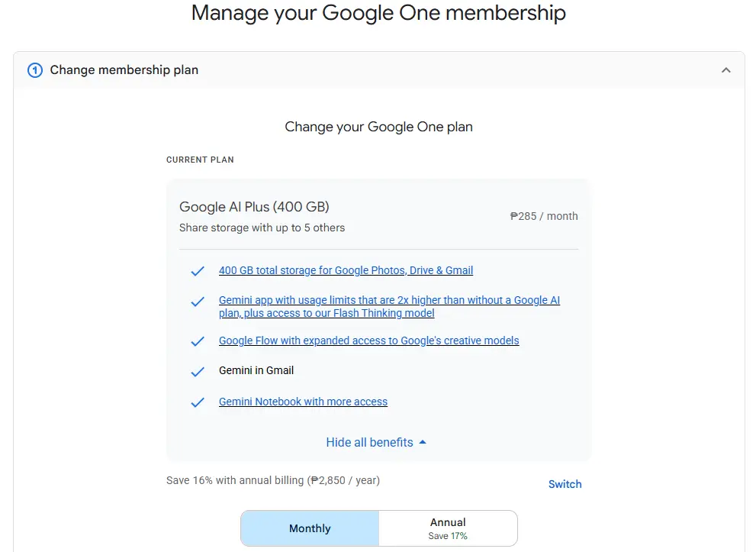756x552 pixels.
Task: Click checkmark next to Google Flow benefit
Action: tap(198, 341)
